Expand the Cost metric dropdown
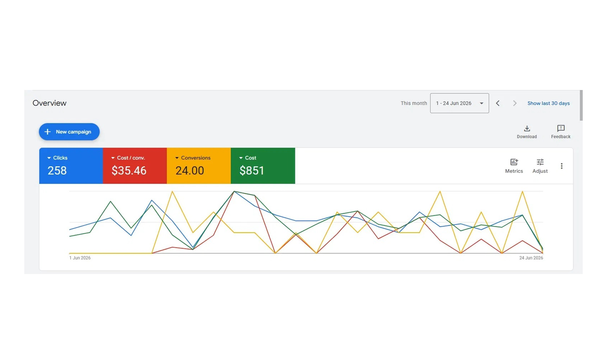607x364 pixels. click(x=247, y=158)
